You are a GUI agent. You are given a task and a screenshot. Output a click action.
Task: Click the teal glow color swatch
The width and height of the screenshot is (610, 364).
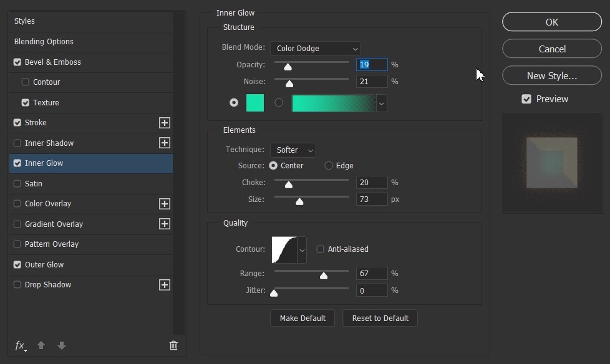[255, 103]
